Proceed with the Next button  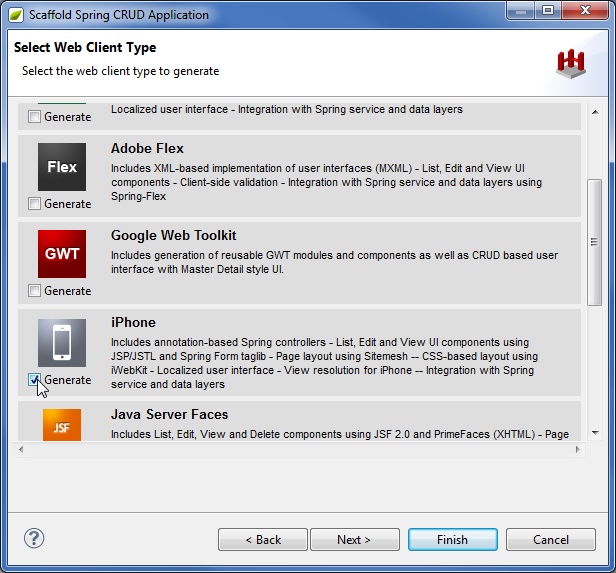coord(355,540)
